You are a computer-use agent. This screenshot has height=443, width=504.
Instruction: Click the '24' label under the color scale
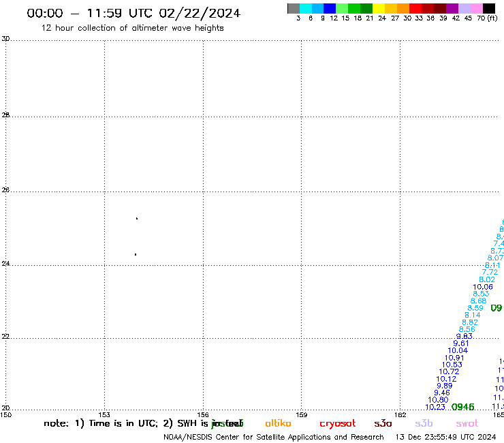382,18
